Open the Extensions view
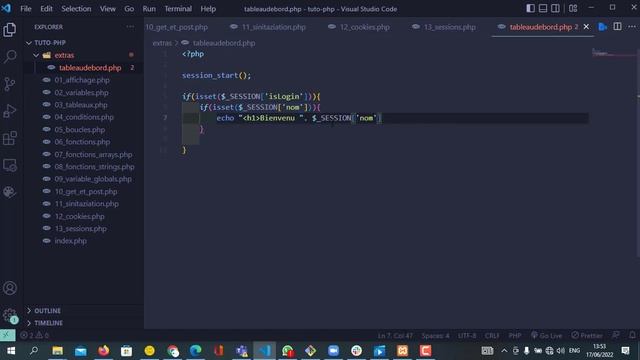This screenshot has width=640, height=360. pos(9,138)
